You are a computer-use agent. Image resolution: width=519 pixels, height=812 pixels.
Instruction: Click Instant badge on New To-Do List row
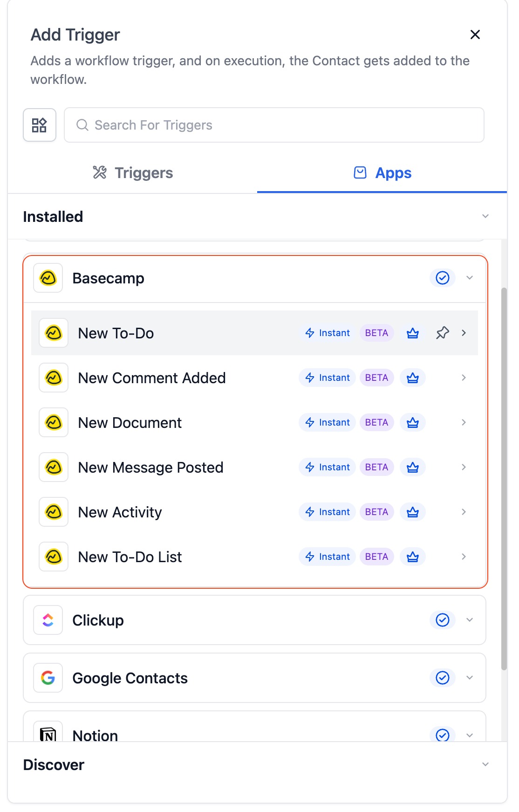click(x=328, y=557)
